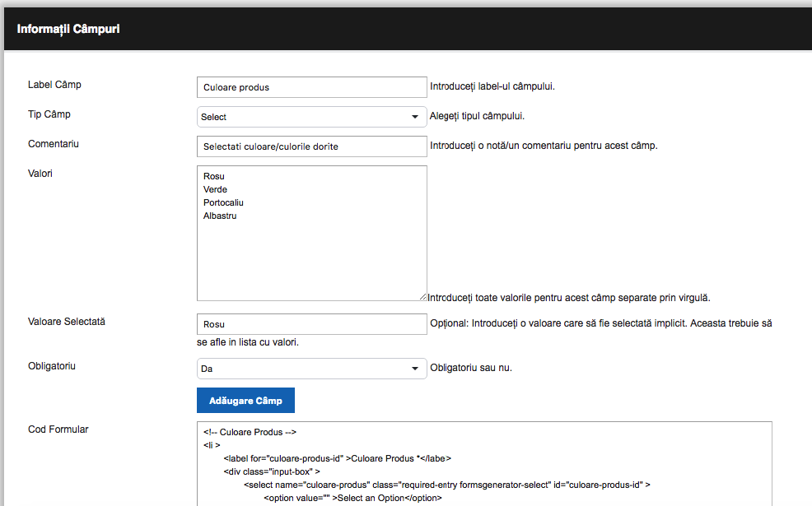Screen dimensions: 812x506
Task: Grab the Valori textarea resize handle
Action: pyautogui.click(x=423, y=297)
